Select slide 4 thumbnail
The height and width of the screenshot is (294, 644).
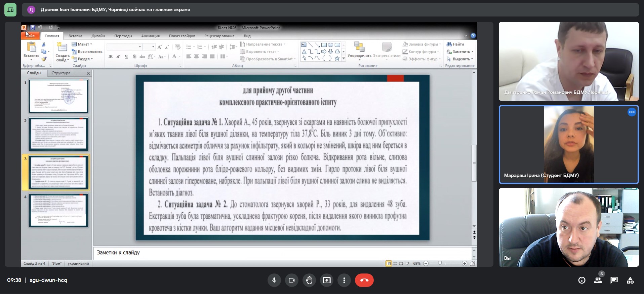point(58,210)
